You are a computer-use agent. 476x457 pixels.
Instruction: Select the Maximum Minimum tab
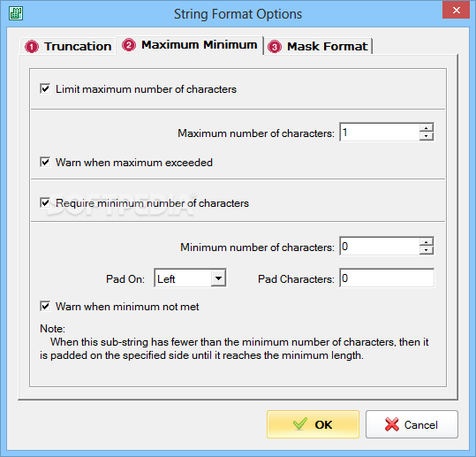point(190,45)
